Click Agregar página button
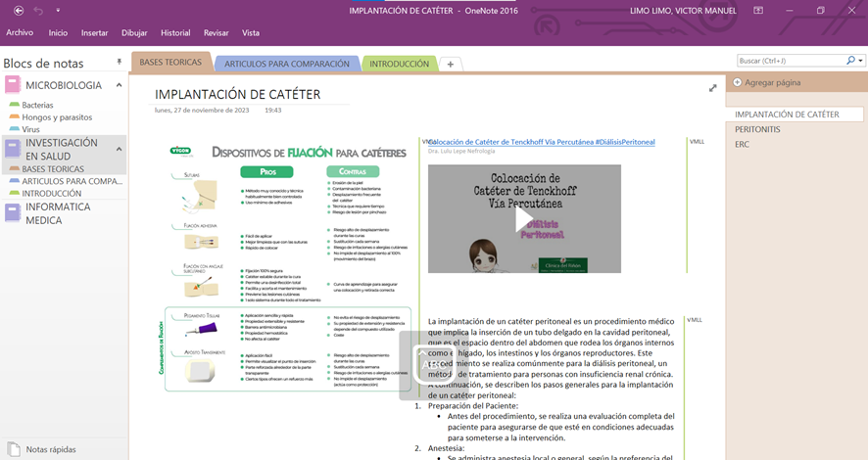The image size is (868, 460). coord(767,82)
